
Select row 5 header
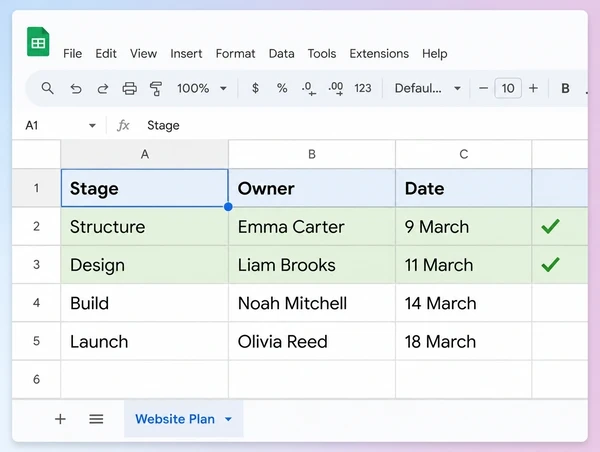coord(36,341)
